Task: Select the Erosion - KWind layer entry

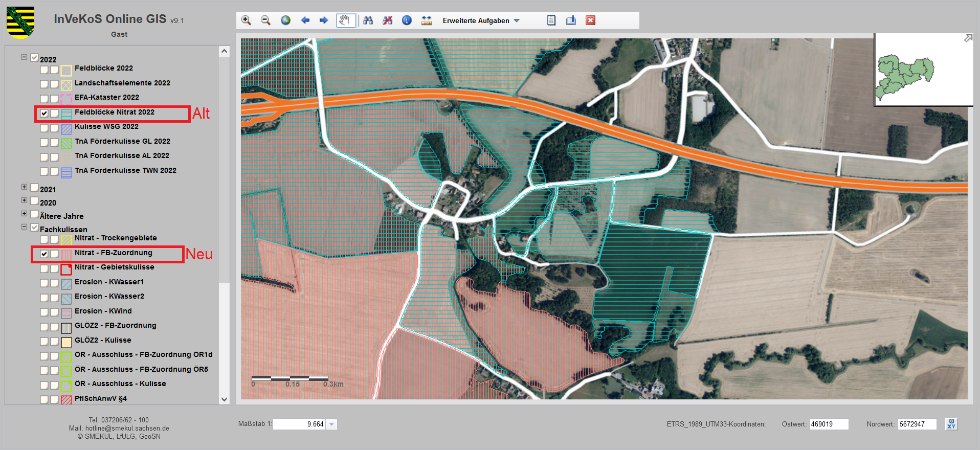Action: [103, 311]
